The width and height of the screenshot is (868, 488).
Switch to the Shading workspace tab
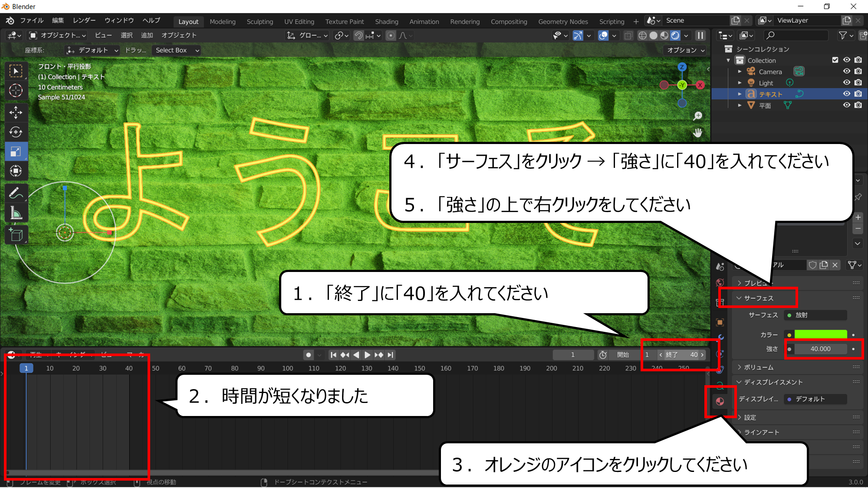[x=387, y=21]
